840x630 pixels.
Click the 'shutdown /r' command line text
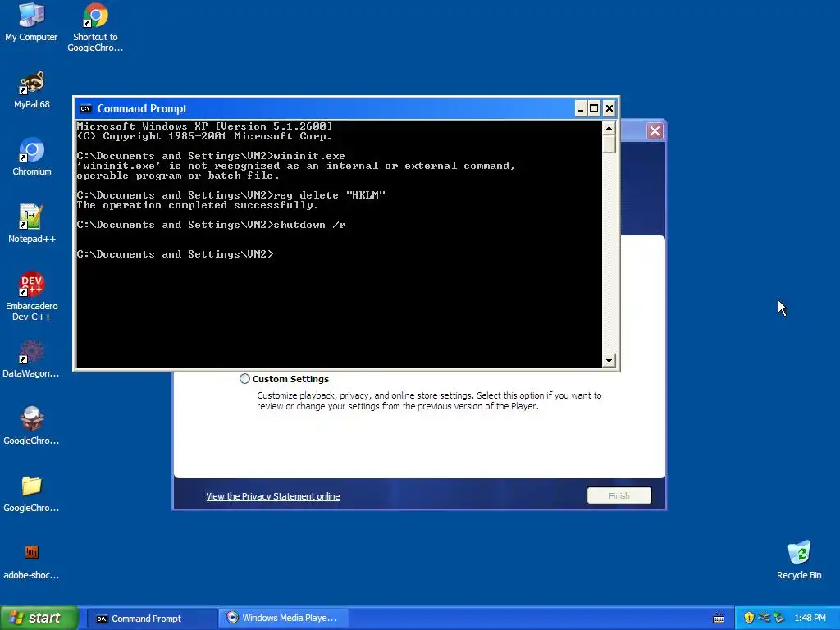click(x=309, y=225)
